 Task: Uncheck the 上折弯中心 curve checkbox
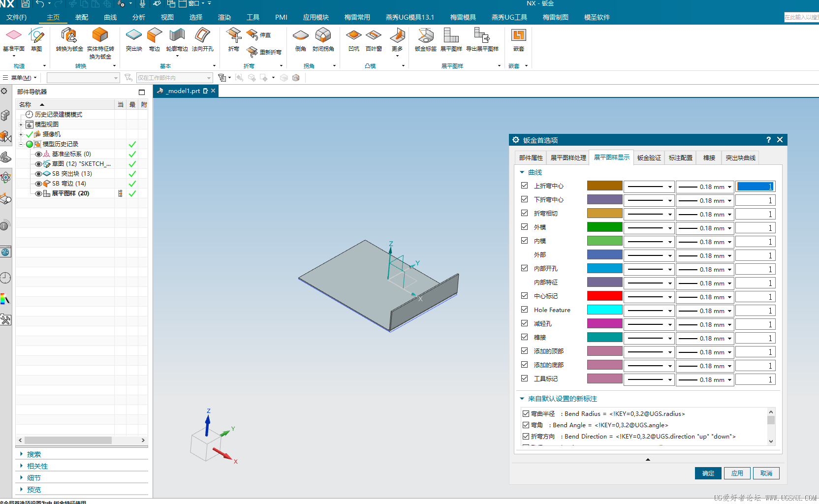[x=525, y=186]
